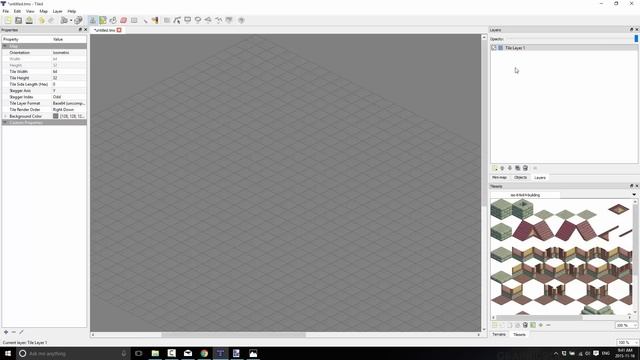Click the Add tiles plus icon in Tilesets
The image size is (640, 360).
541,325
